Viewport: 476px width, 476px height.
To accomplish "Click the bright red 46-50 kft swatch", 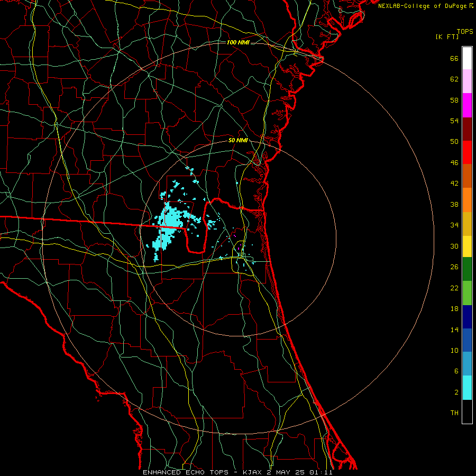I will click(467, 152).
